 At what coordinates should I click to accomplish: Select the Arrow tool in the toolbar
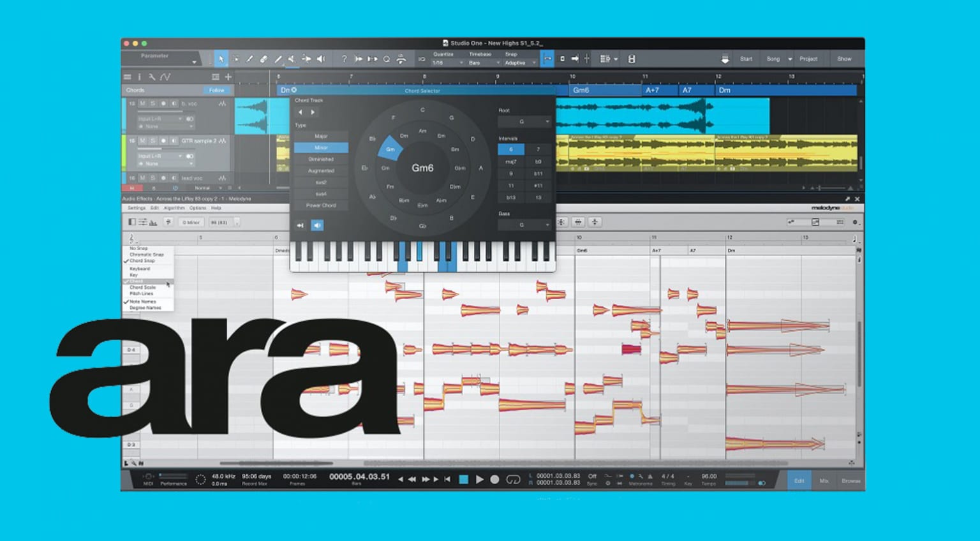221,59
